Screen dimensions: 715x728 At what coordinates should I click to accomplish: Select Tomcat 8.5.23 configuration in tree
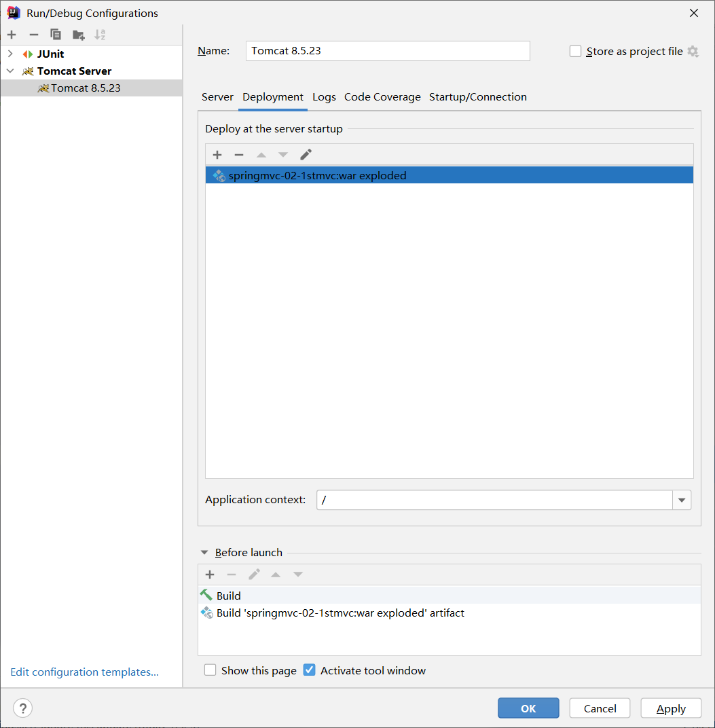tap(92, 88)
